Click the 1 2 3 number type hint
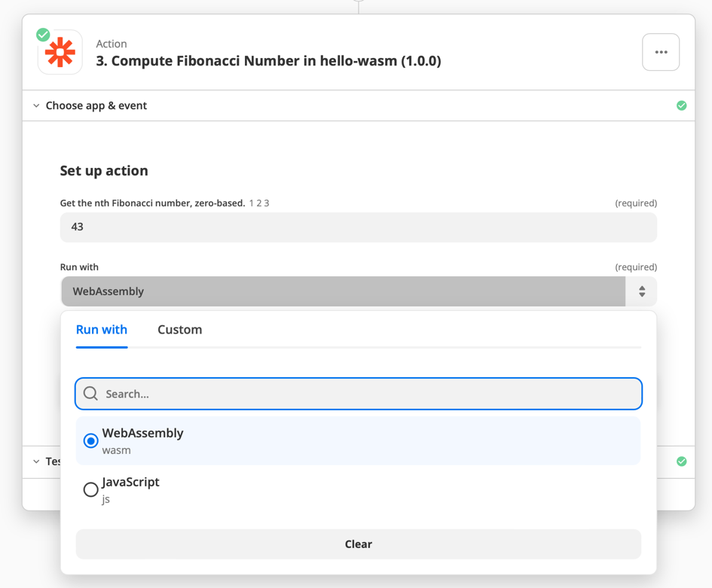Image resolution: width=712 pixels, height=588 pixels. click(259, 203)
